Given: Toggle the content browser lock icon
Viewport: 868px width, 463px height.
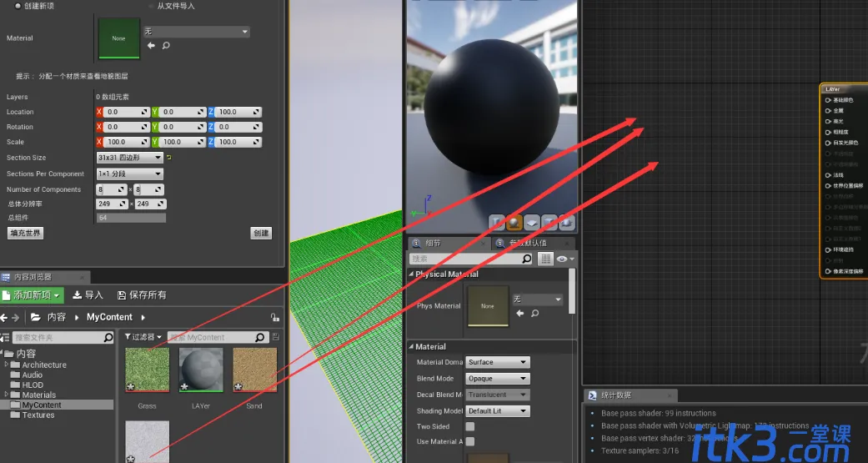Looking at the screenshot, I should point(275,317).
